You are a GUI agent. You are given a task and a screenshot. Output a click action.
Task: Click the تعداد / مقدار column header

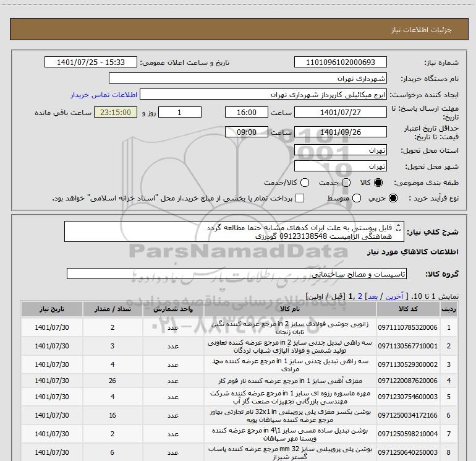tap(113, 309)
